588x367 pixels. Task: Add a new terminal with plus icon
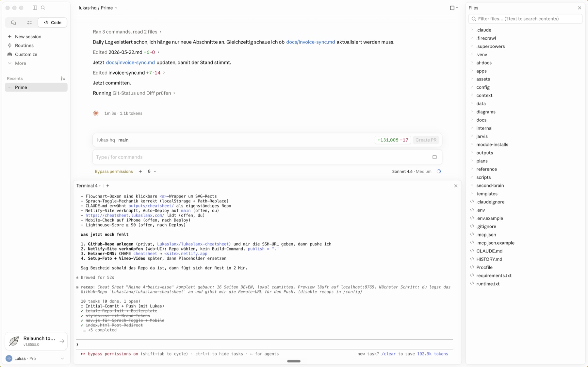click(108, 186)
